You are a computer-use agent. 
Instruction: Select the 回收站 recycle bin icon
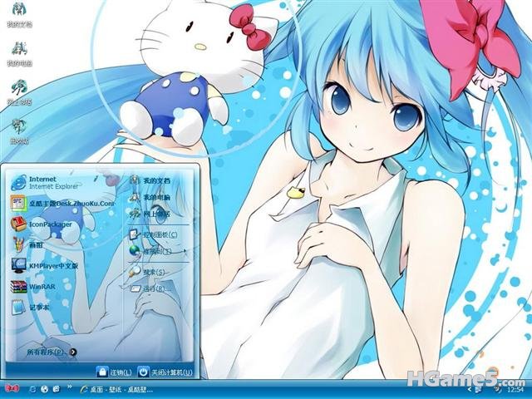(x=19, y=131)
